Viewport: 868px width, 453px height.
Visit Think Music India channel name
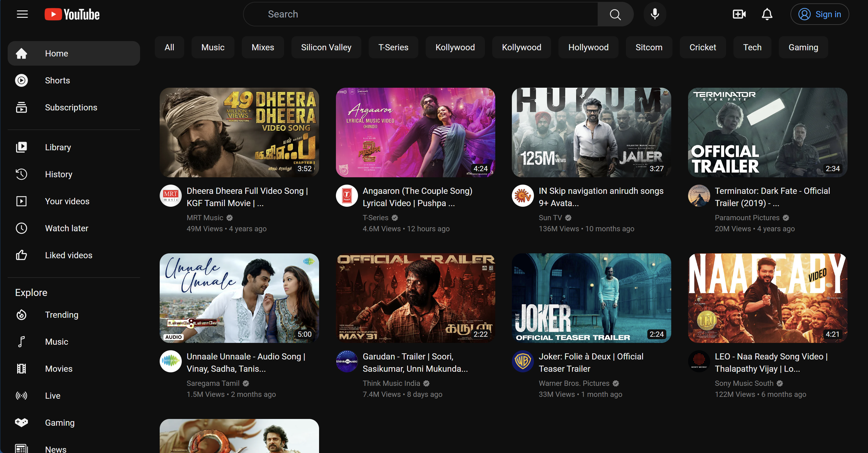pos(391,383)
